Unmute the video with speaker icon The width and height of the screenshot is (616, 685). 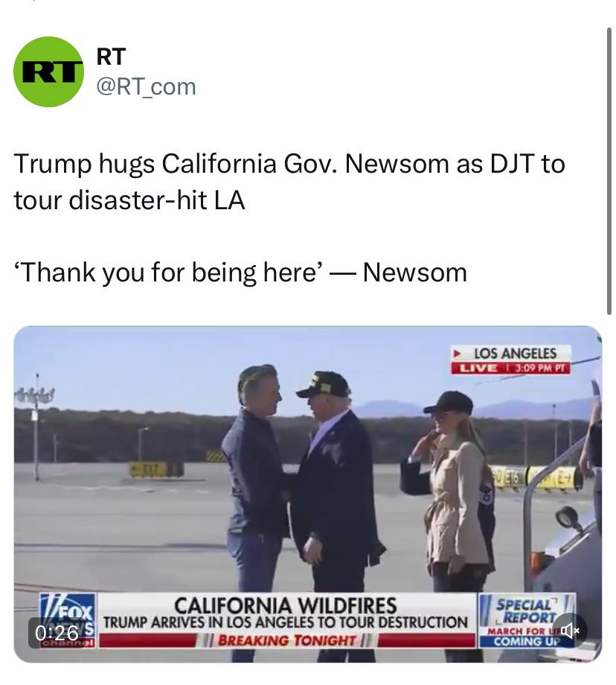(570, 630)
